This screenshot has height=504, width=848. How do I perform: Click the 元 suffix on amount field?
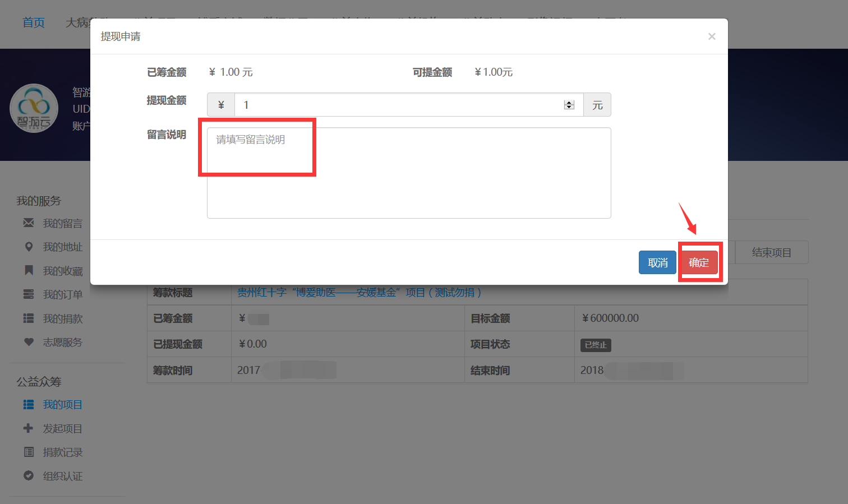(597, 105)
